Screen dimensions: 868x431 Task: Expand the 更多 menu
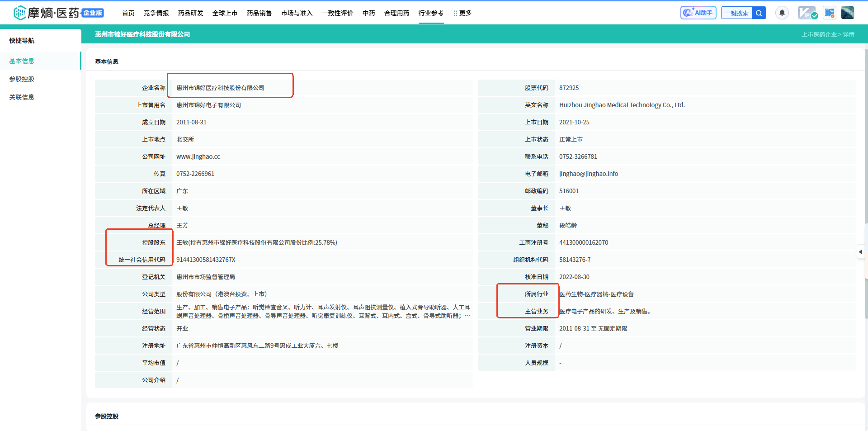(x=462, y=13)
